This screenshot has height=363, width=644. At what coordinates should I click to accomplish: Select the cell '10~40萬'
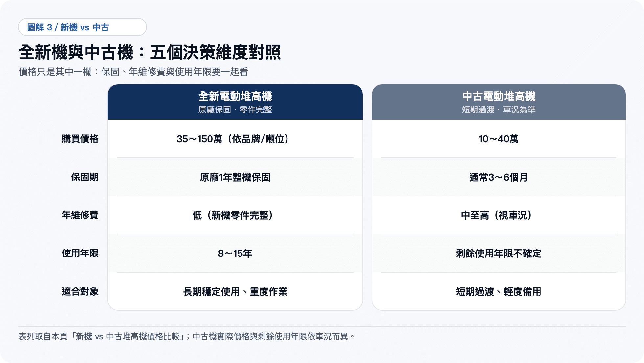tap(499, 139)
